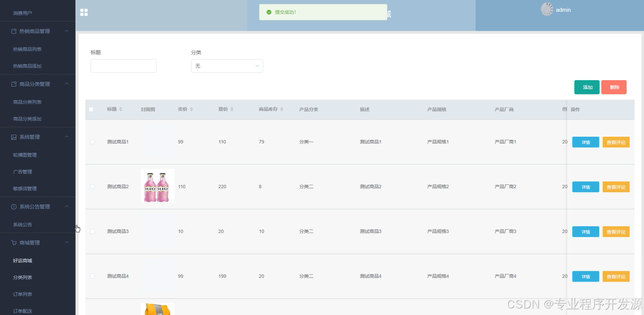Click 详情 button for 测试商品4
The height and width of the screenshot is (315, 644).
[585, 277]
